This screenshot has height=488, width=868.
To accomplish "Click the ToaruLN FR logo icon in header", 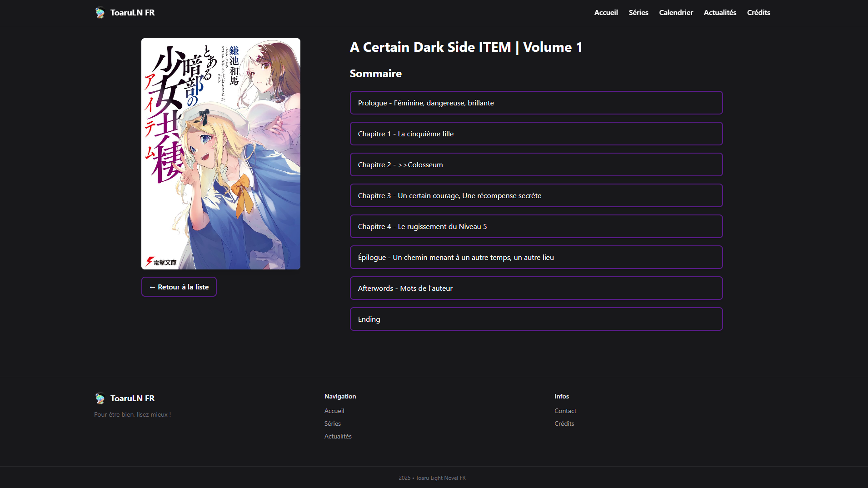I will pyautogui.click(x=100, y=13).
